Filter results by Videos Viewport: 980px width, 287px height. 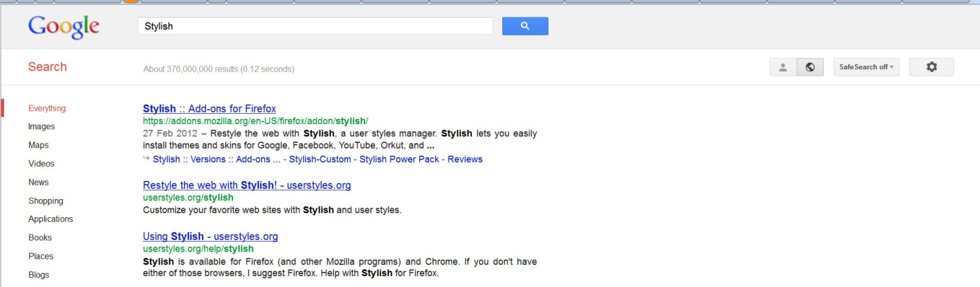[x=41, y=164]
